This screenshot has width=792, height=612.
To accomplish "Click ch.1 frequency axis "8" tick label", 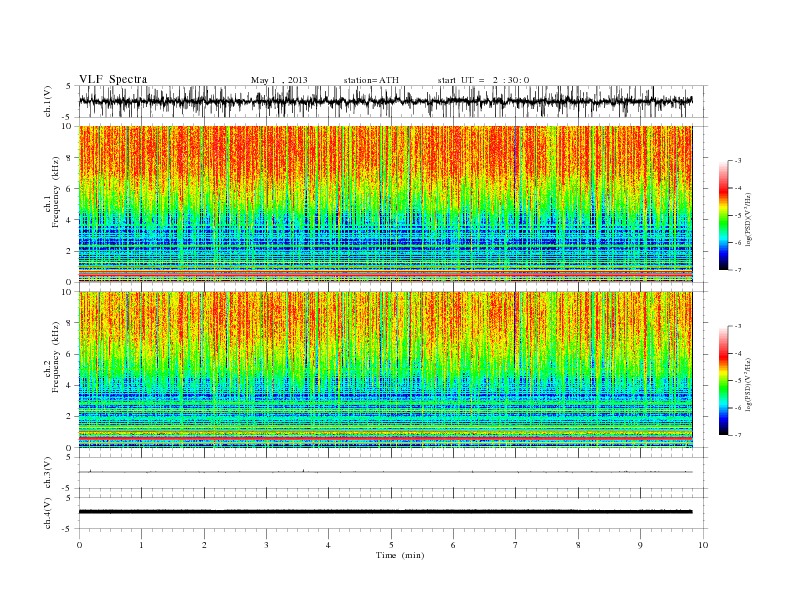I will pyautogui.click(x=70, y=158).
